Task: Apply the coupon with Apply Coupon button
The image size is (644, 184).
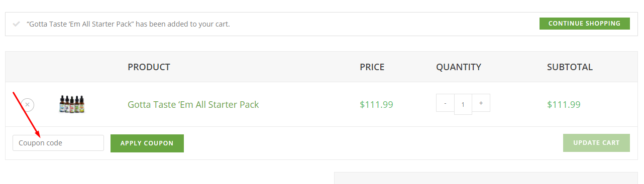Action: 147,143
